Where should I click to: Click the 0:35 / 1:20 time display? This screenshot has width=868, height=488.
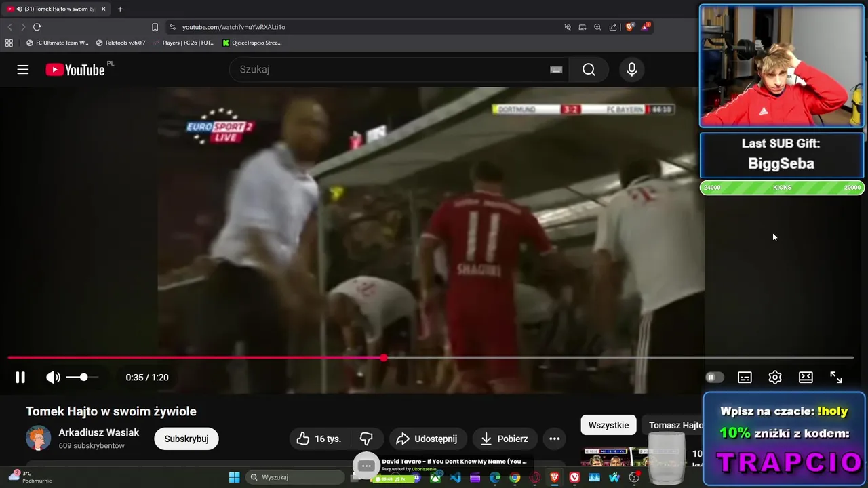(x=147, y=378)
